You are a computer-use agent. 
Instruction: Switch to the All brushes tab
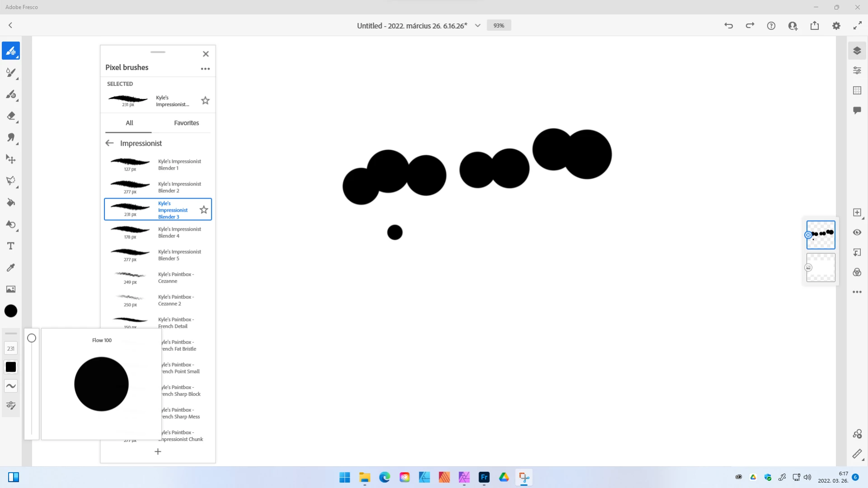coord(129,123)
